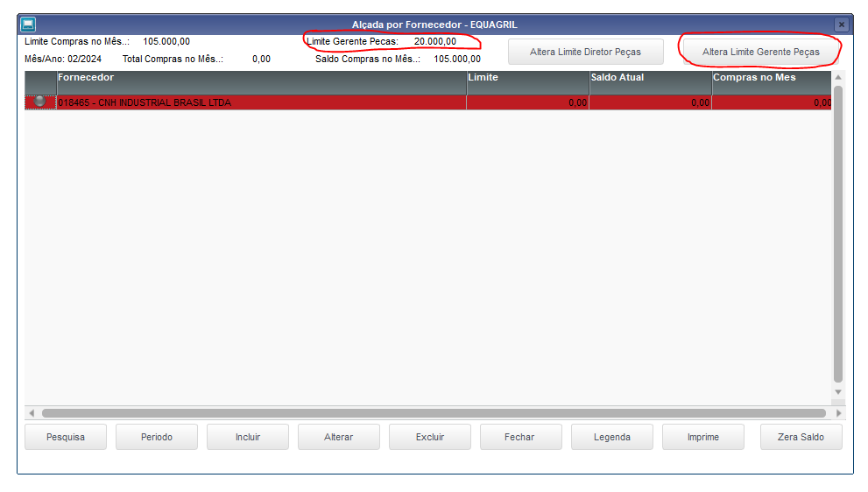Click the Limite Gerente Pecas value 20.000,00
The image size is (868, 492).
pyautogui.click(x=435, y=41)
